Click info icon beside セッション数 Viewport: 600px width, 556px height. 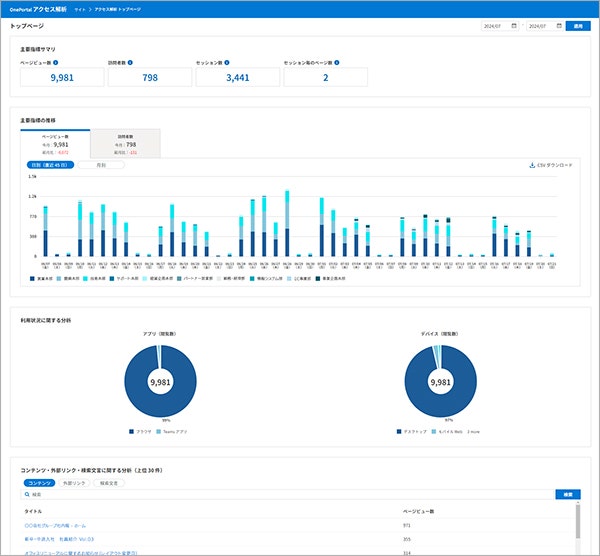tap(226, 62)
